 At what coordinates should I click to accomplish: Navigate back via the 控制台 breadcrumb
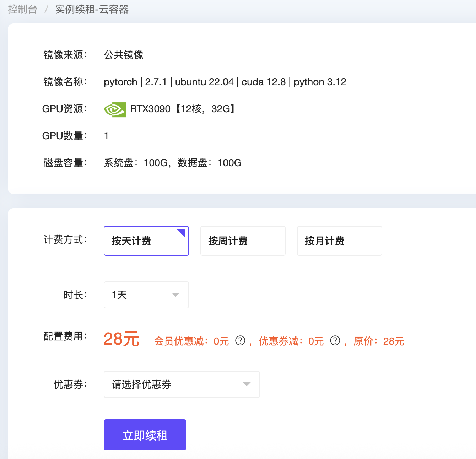coord(22,9)
